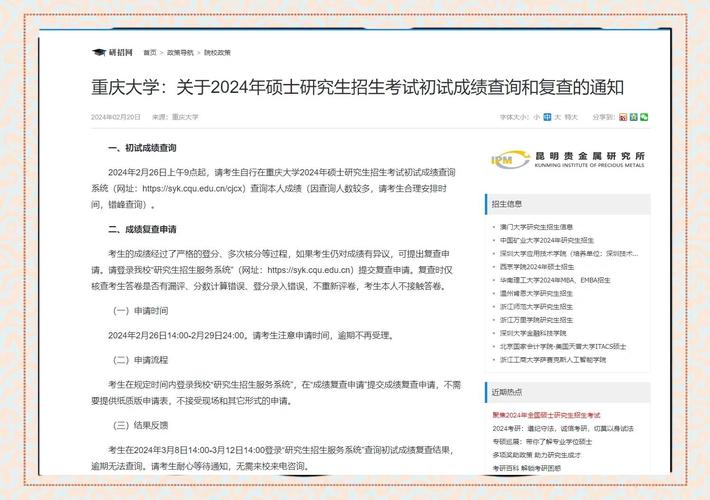Go to 首页 in the breadcrumb

pyautogui.click(x=150, y=53)
